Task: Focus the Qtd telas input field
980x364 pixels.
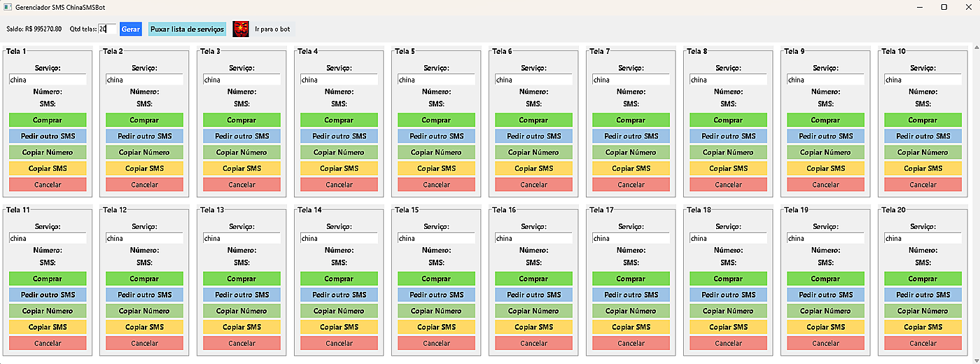Action: click(x=107, y=29)
